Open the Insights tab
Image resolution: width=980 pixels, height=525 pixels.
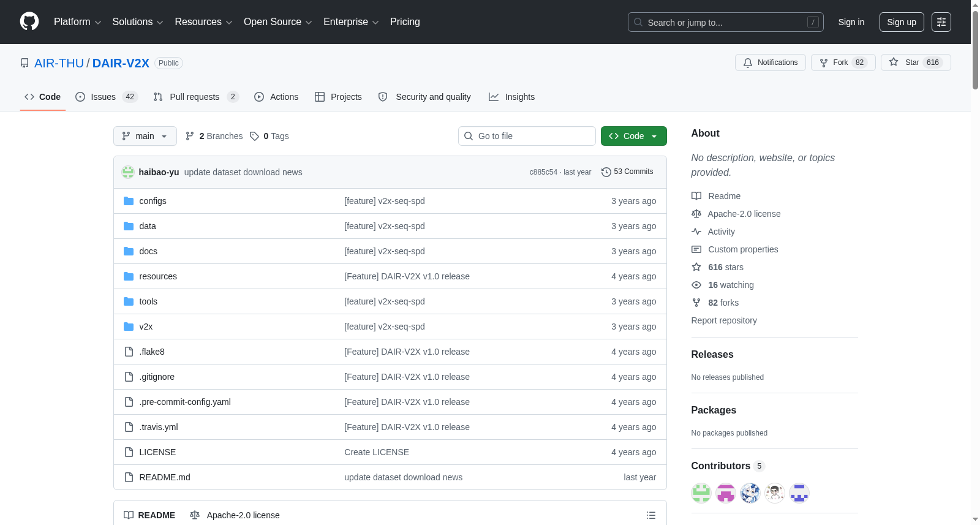(511, 97)
